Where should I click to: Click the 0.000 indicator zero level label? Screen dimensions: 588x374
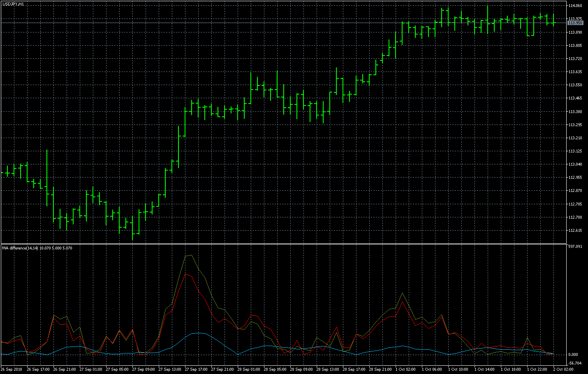573,355
